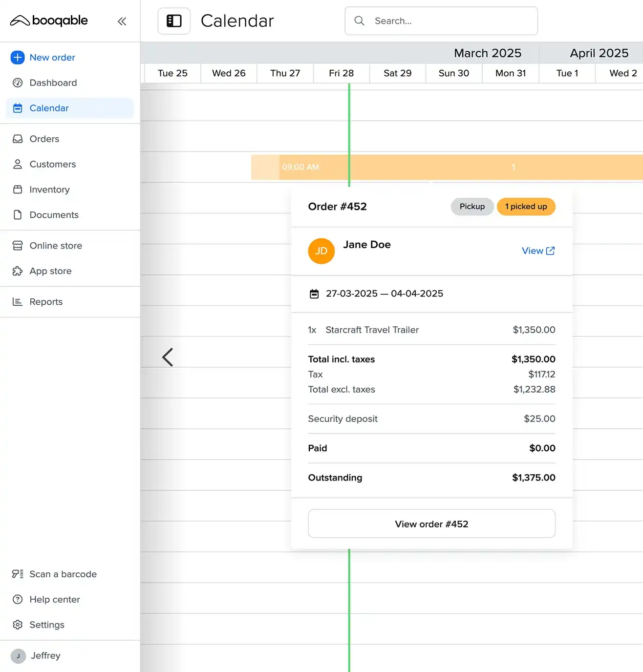This screenshot has width=643, height=672.
Task: Collapse the sidebar with double chevron
Action: point(122,21)
